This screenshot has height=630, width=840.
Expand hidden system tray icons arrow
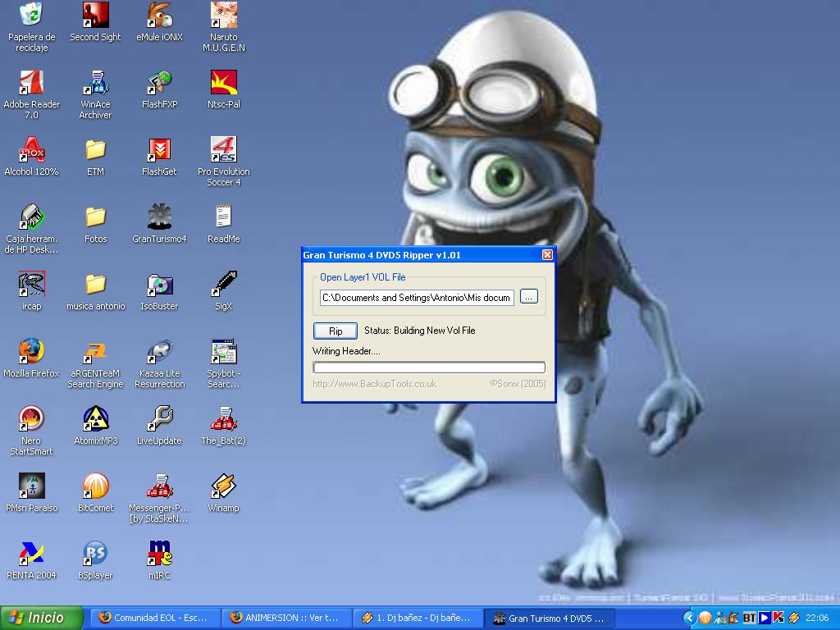point(689,618)
